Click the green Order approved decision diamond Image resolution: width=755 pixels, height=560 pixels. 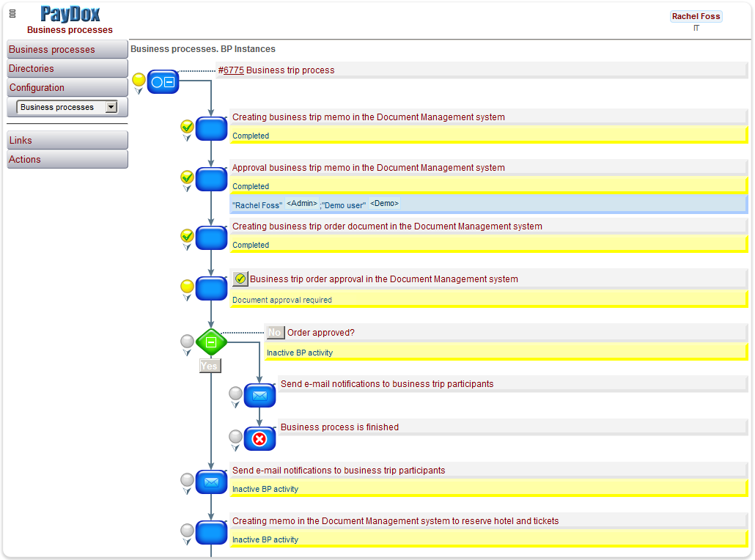(211, 342)
